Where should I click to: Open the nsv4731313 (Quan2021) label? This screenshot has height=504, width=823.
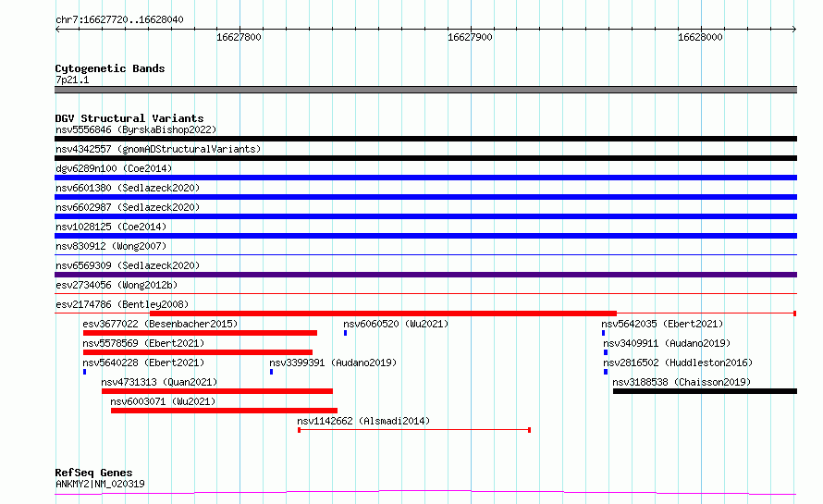click(x=159, y=382)
